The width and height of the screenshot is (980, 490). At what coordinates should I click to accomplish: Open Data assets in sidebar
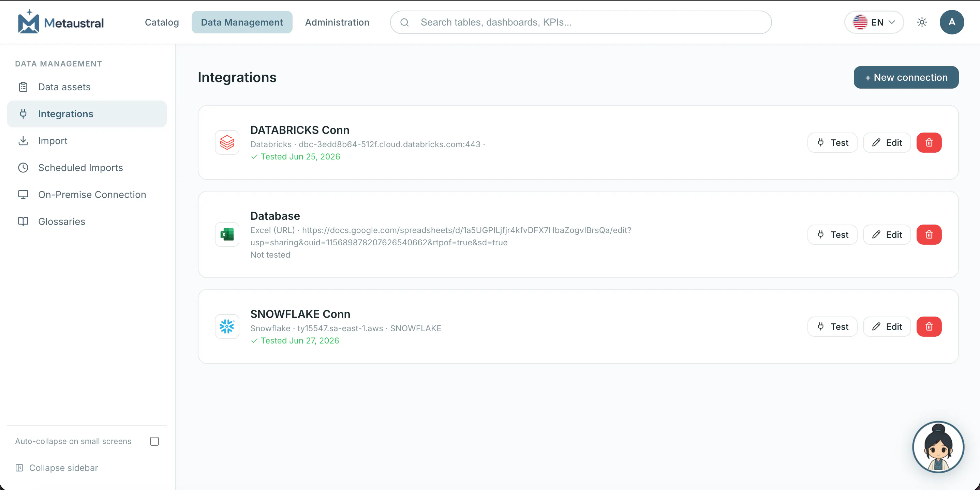coord(87,87)
